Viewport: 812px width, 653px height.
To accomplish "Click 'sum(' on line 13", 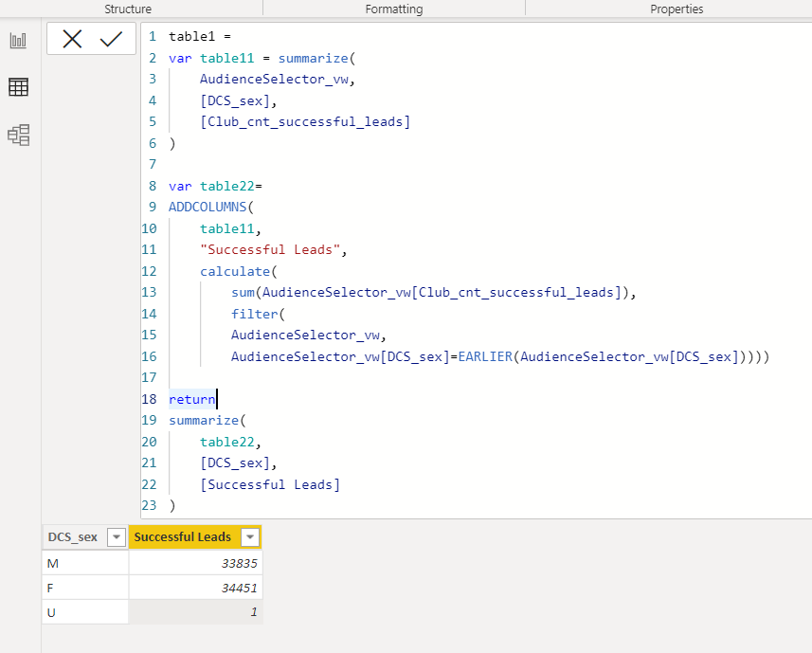I will coord(246,293).
